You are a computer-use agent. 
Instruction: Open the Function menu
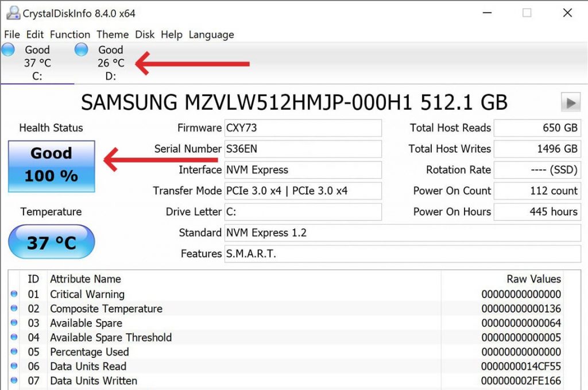(69, 34)
